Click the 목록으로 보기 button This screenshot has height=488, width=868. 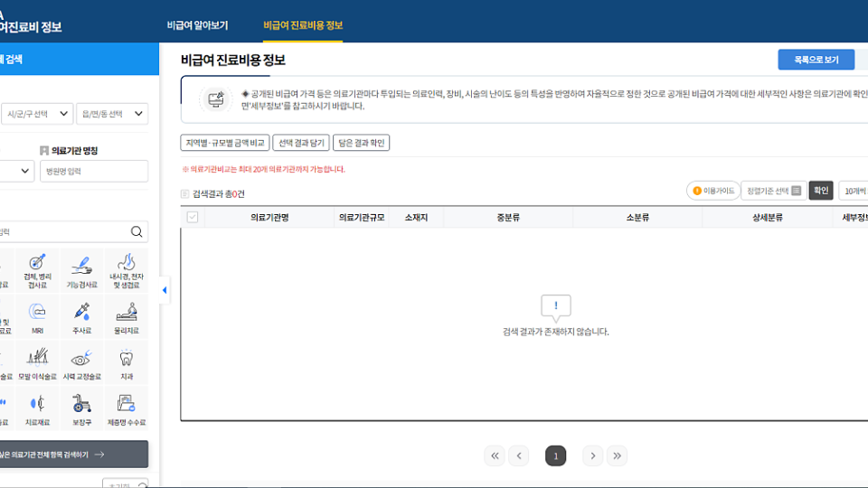tap(816, 60)
